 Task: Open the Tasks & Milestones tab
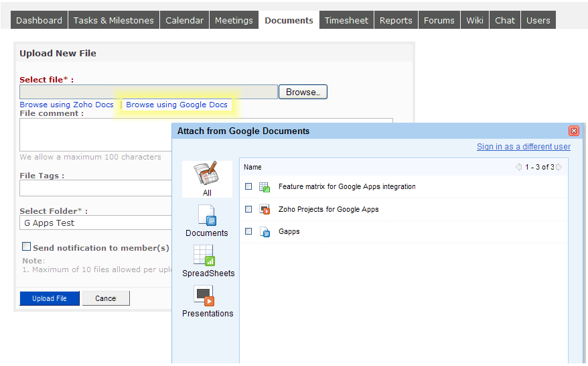coord(114,20)
